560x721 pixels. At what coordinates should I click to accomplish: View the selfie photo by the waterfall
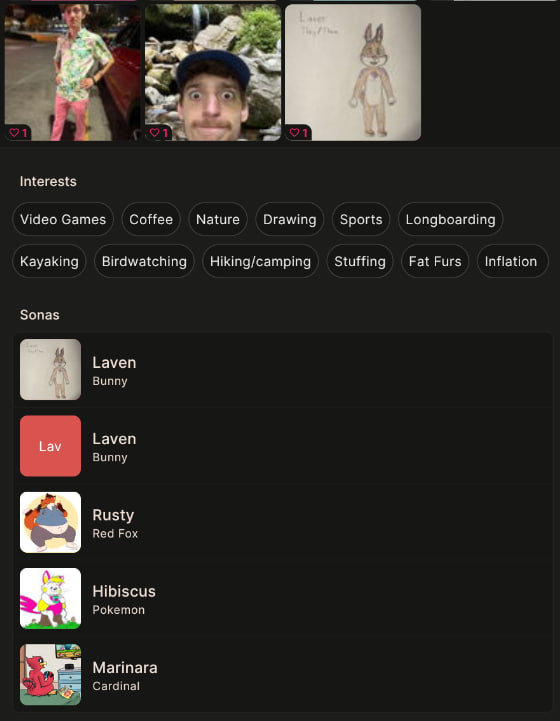(213, 72)
